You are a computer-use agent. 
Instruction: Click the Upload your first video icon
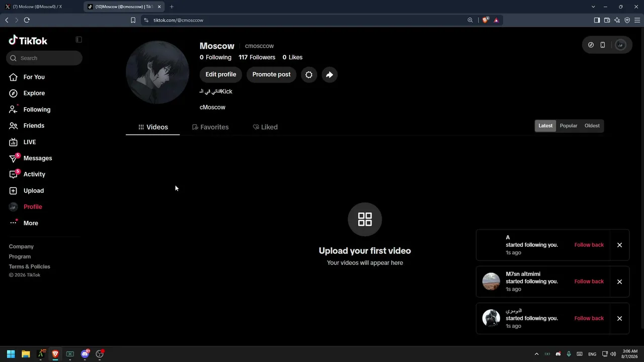tap(365, 219)
